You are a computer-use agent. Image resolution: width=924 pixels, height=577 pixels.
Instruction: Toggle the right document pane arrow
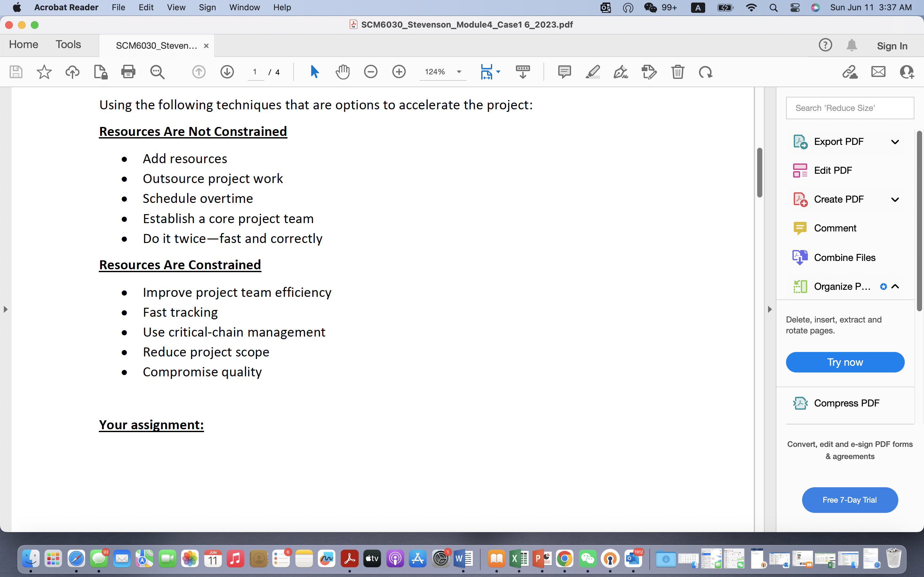pyautogui.click(x=770, y=310)
